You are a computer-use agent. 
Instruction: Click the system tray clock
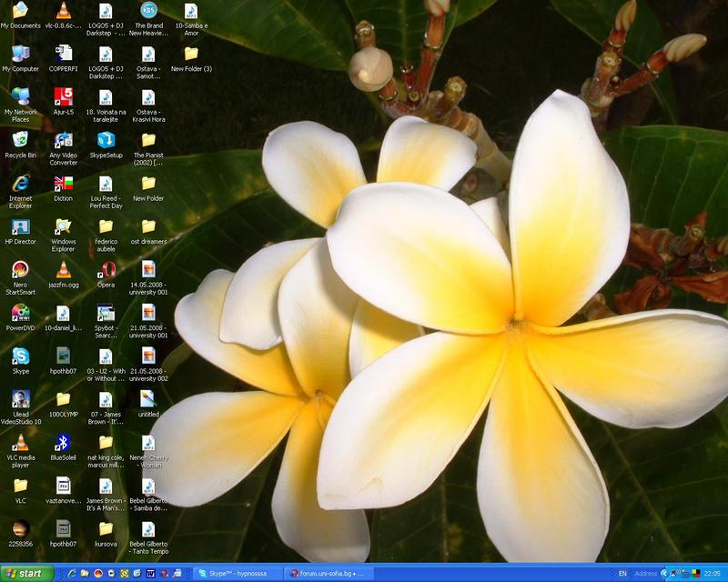tap(712, 574)
